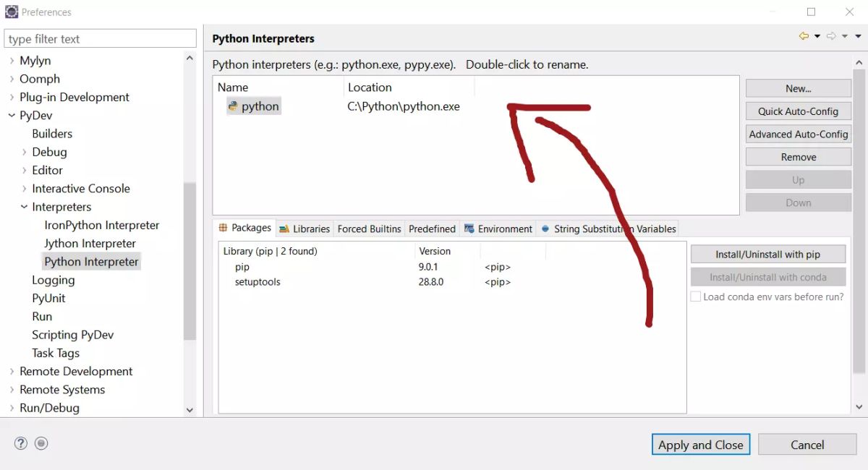Click the Eclipse icon in the title bar
868x470 pixels.
12,12
